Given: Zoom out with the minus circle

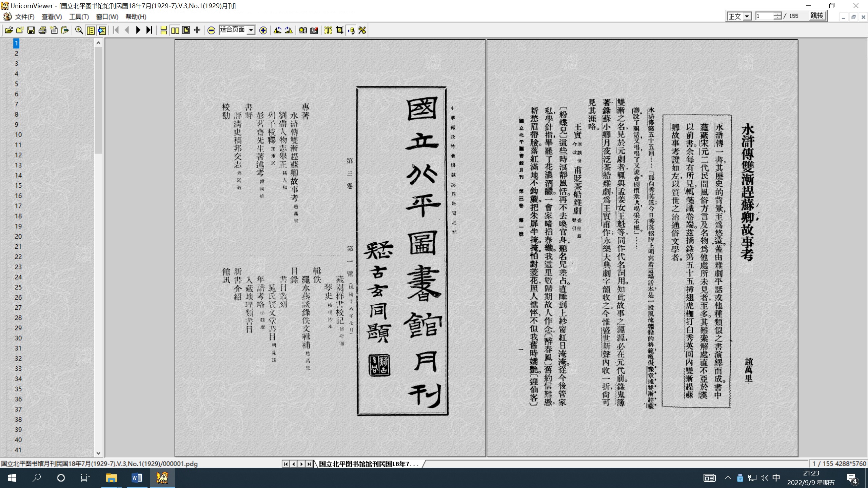Looking at the screenshot, I should pos(211,30).
